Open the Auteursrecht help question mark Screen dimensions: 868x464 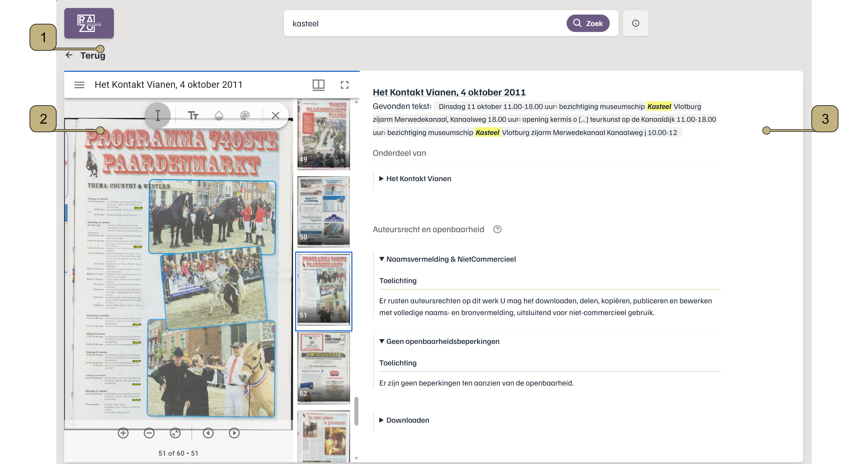(x=498, y=229)
